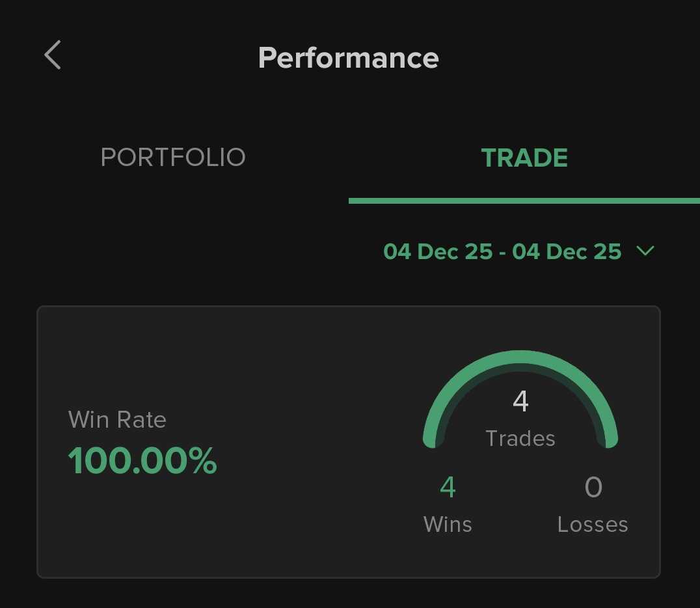The image size is (700, 608).
Task: Tap the 100.00% win rate value
Action: [x=142, y=461]
